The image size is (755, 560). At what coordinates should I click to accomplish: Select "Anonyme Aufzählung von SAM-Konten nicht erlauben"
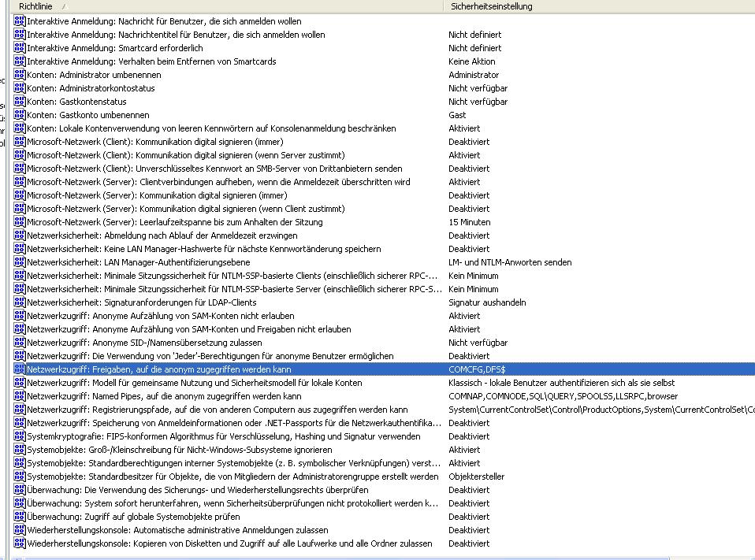pos(161,316)
